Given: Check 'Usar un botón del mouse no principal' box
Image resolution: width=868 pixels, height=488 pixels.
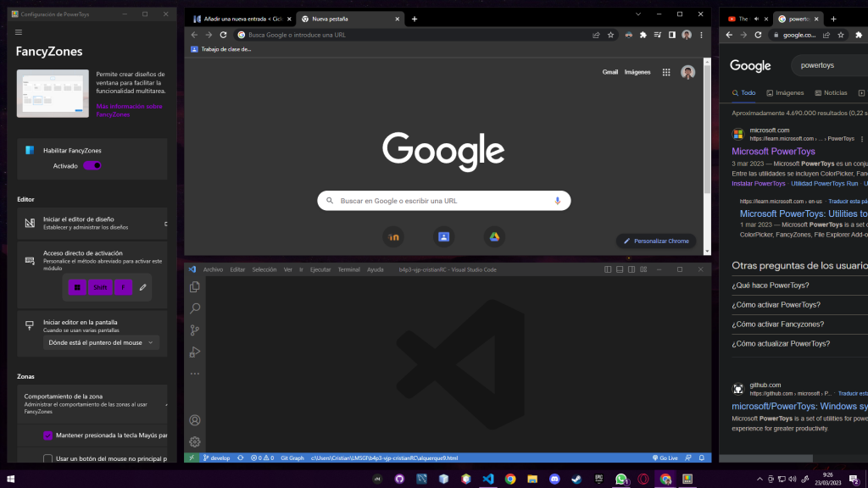Looking at the screenshot, I should 47,458.
